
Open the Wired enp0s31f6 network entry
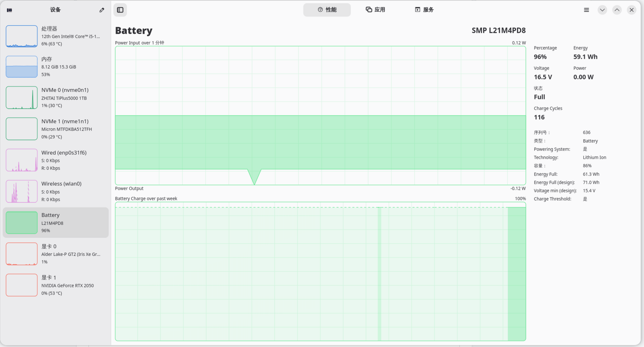pos(55,160)
